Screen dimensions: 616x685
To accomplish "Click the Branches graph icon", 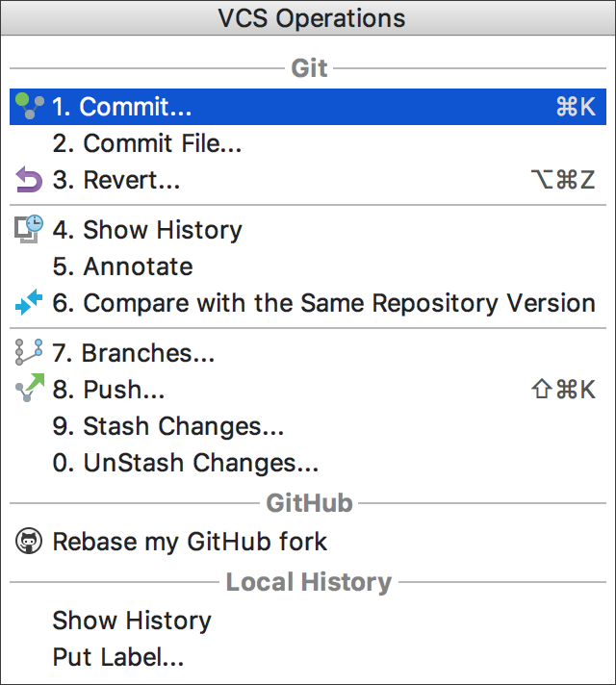I will [x=29, y=352].
